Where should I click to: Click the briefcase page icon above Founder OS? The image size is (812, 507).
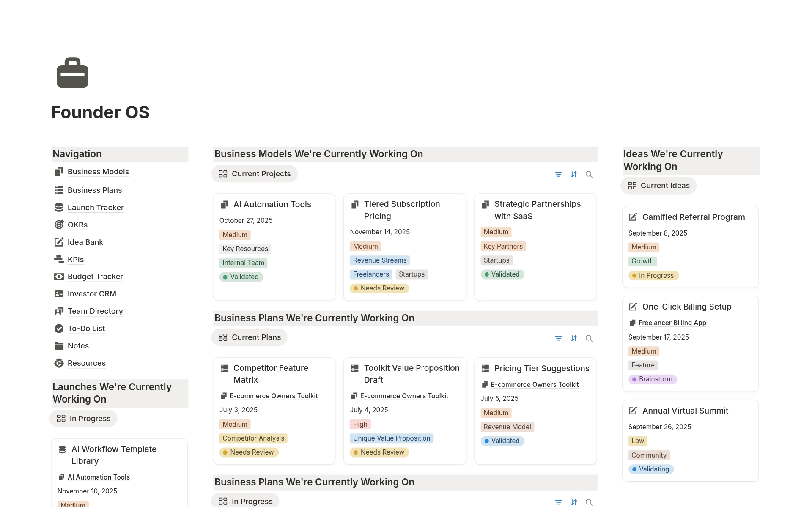click(72, 72)
